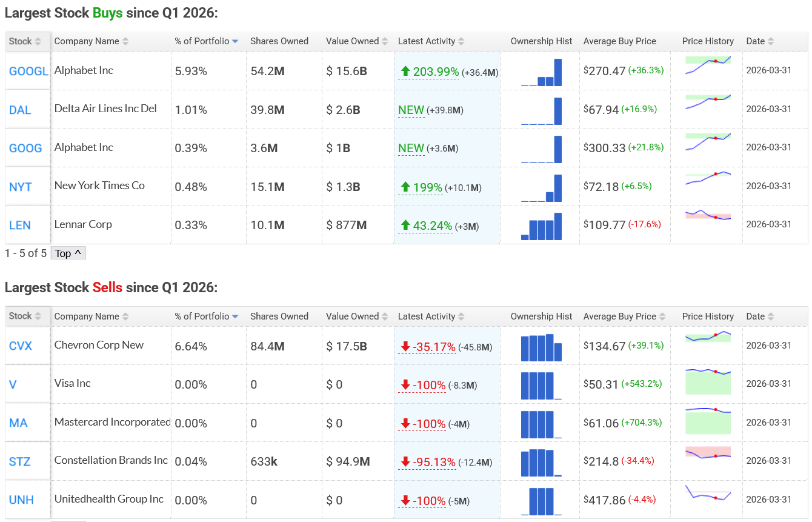
Task: Open the DAL stock page
Action: 20,110
